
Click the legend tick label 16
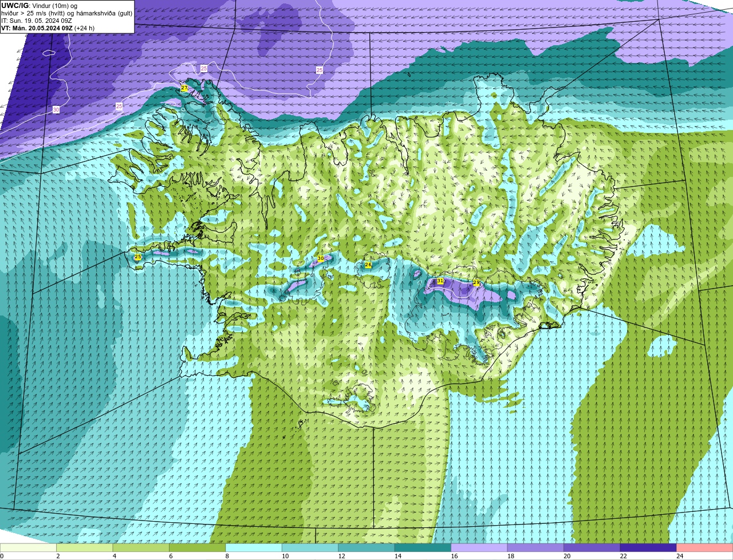point(454,556)
